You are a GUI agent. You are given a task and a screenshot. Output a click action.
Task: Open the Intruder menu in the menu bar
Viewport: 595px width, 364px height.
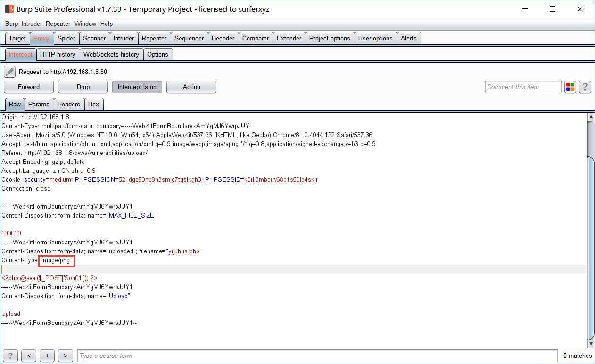click(x=32, y=24)
